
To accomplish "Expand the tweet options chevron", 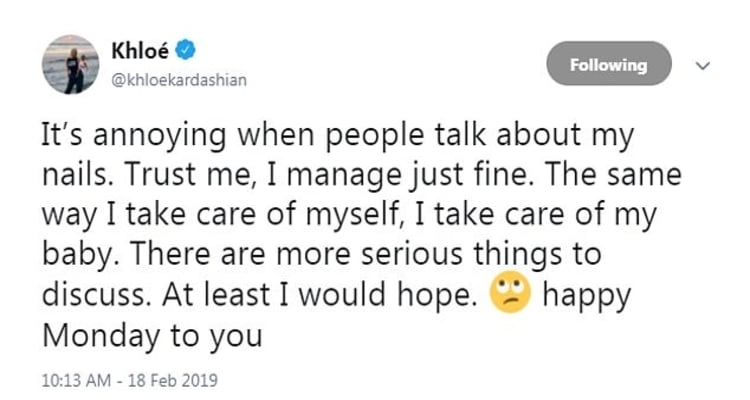I will tap(702, 66).
